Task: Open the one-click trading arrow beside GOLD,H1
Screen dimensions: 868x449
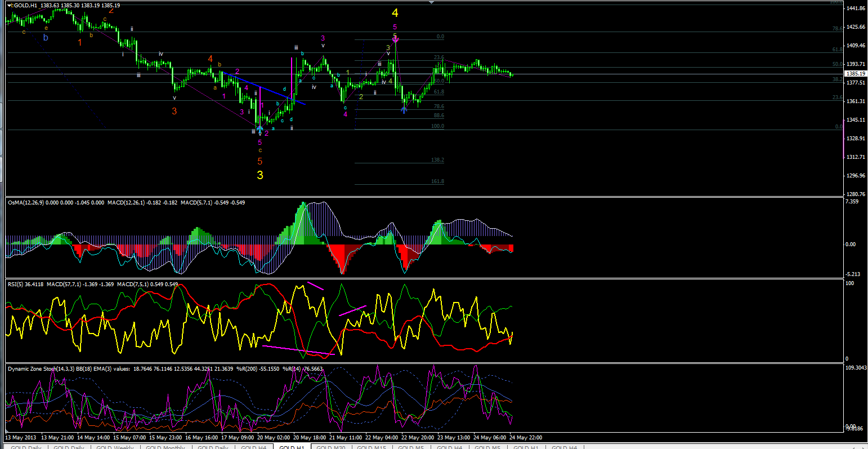Action: tap(9, 5)
